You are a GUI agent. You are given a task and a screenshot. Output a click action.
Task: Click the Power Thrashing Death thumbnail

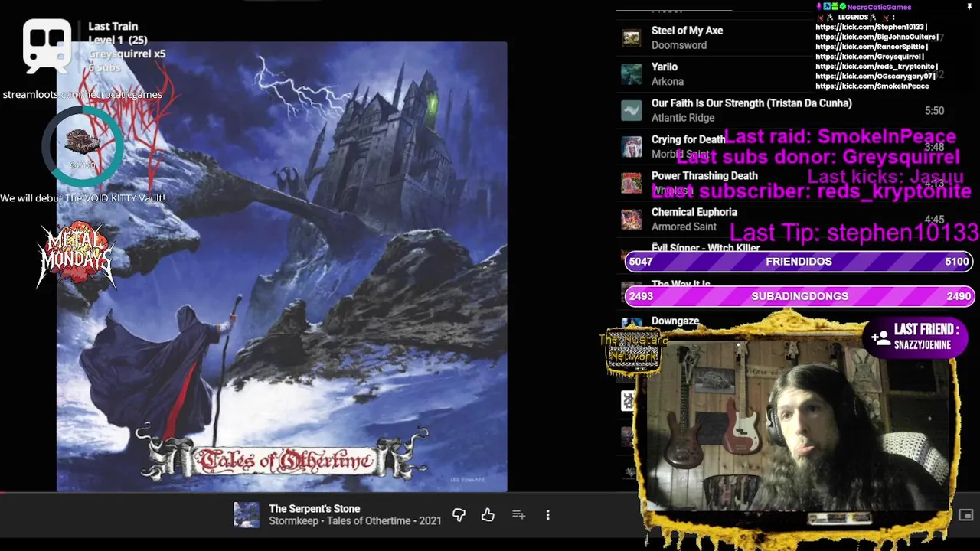[x=631, y=183]
